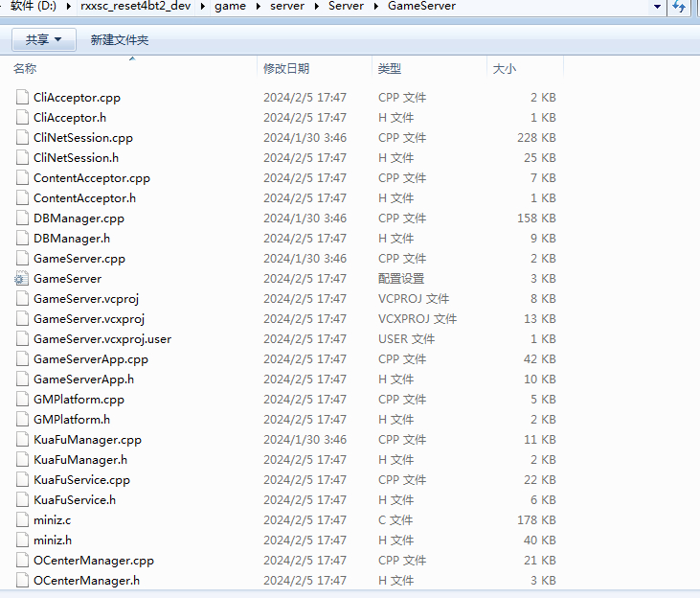Select the CliNetSession.cpp file name
This screenshot has height=598, width=700.
pyautogui.click(x=83, y=138)
